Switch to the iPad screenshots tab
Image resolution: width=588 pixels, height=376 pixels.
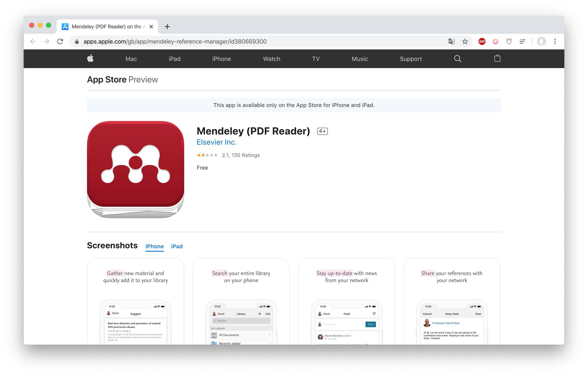[177, 246]
